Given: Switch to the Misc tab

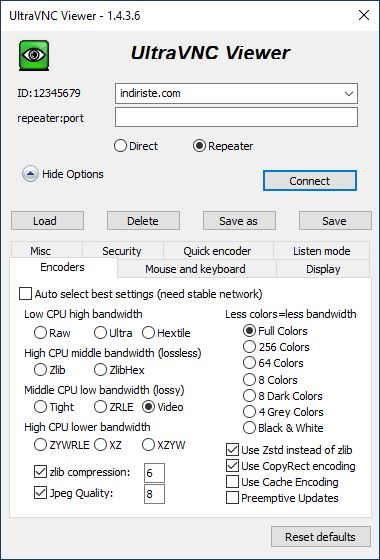Looking at the screenshot, I should point(46,251).
